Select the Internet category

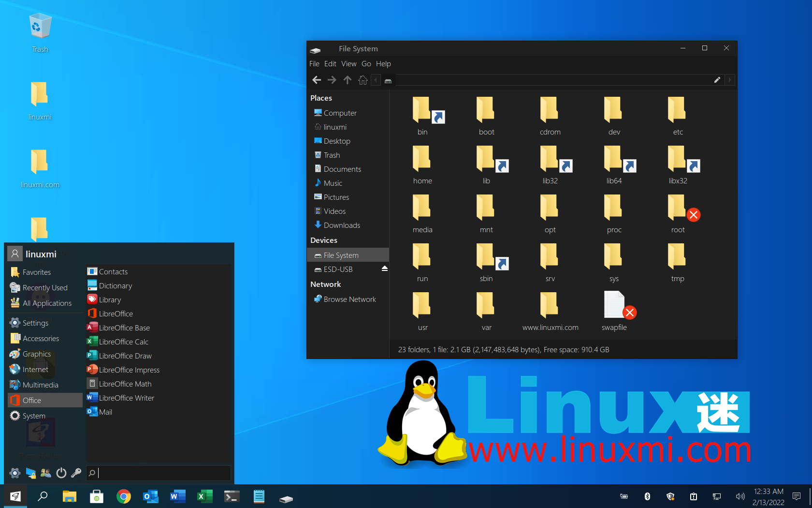click(x=45, y=370)
